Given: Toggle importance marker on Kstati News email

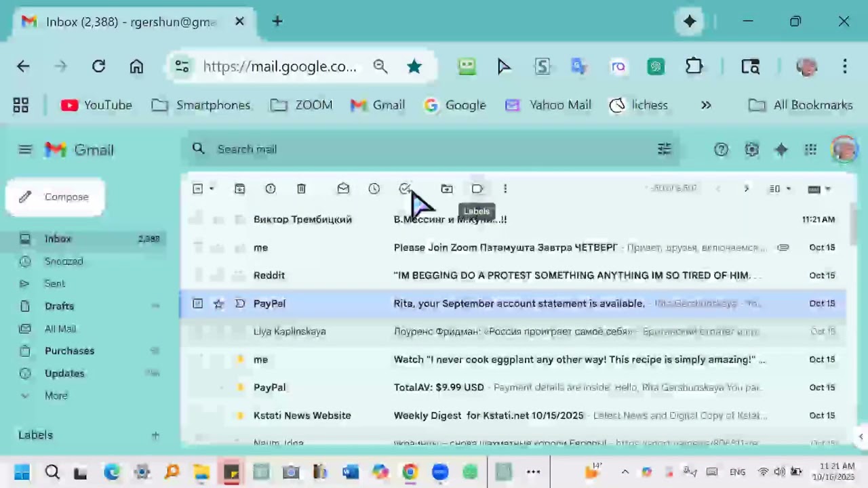Looking at the screenshot, I should click(239, 415).
